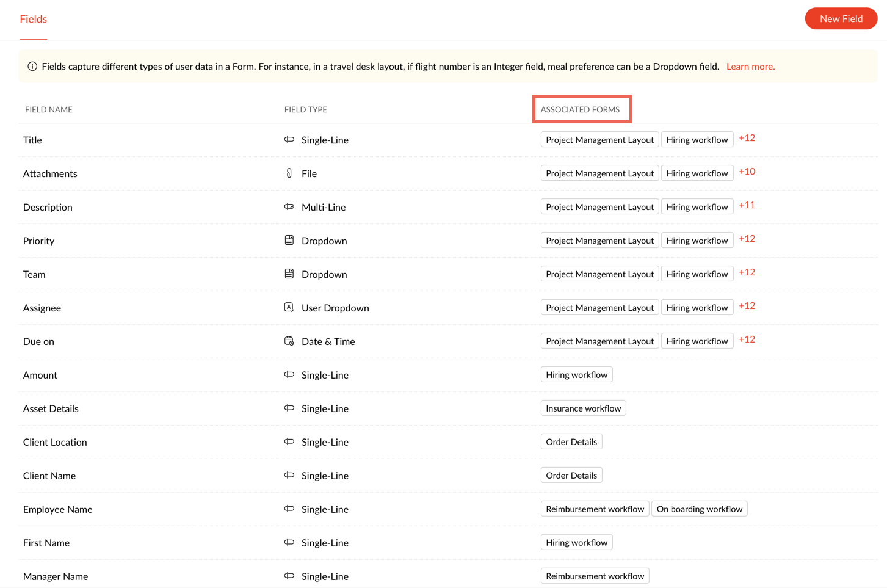Click the Single-Line icon for First Name
This screenshot has height=588, width=887.
pyautogui.click(x=289, y=543)
